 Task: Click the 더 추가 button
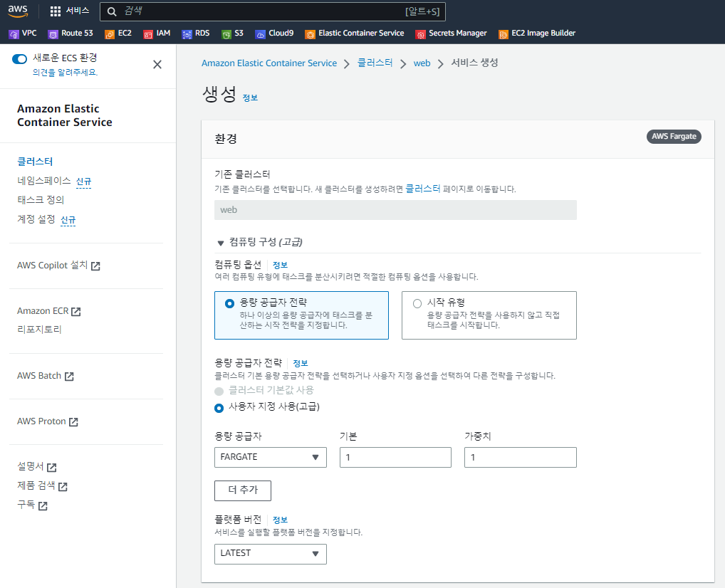243,490
